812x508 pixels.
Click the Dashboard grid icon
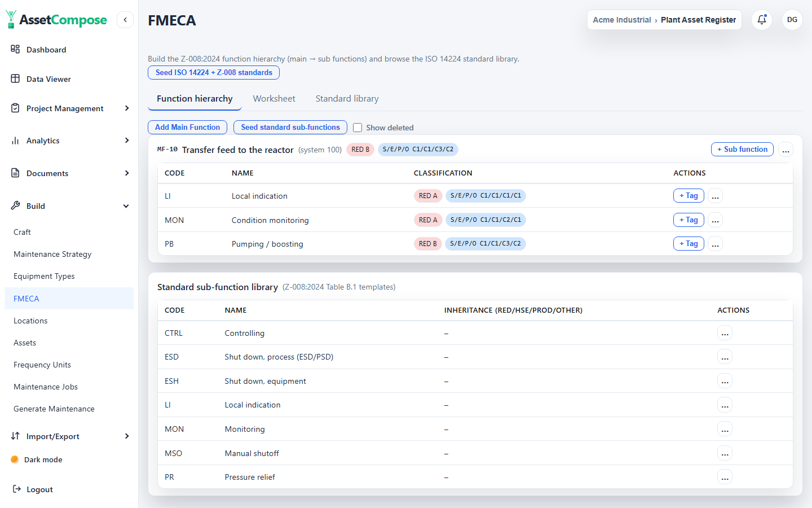click(x=15, y=49)
